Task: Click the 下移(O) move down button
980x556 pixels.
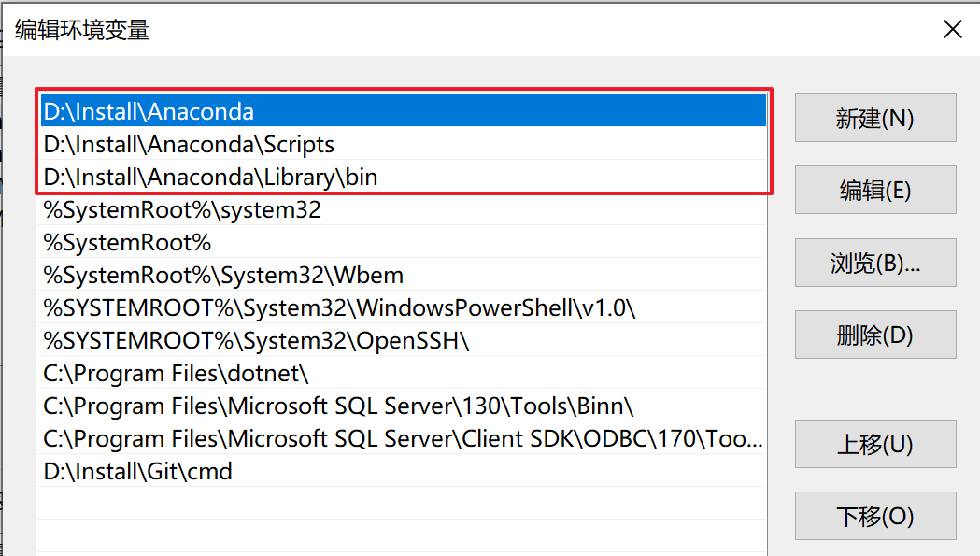Action: tap(875, 516)
